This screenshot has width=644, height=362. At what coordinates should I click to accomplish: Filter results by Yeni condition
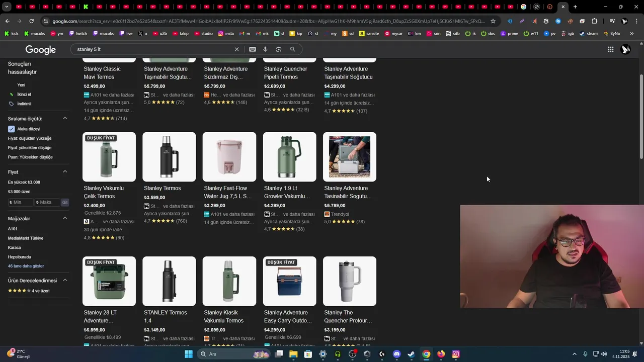click(x=21, y=85)
